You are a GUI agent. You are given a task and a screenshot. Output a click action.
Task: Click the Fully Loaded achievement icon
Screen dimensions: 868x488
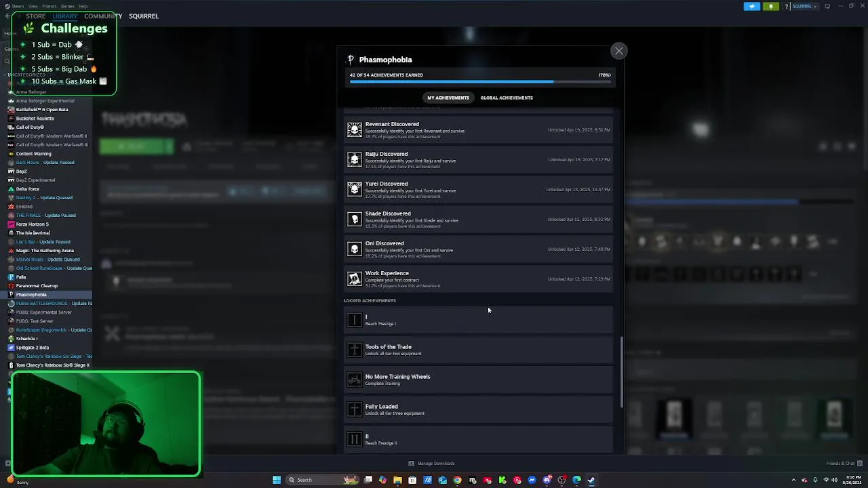coord(355,409)
